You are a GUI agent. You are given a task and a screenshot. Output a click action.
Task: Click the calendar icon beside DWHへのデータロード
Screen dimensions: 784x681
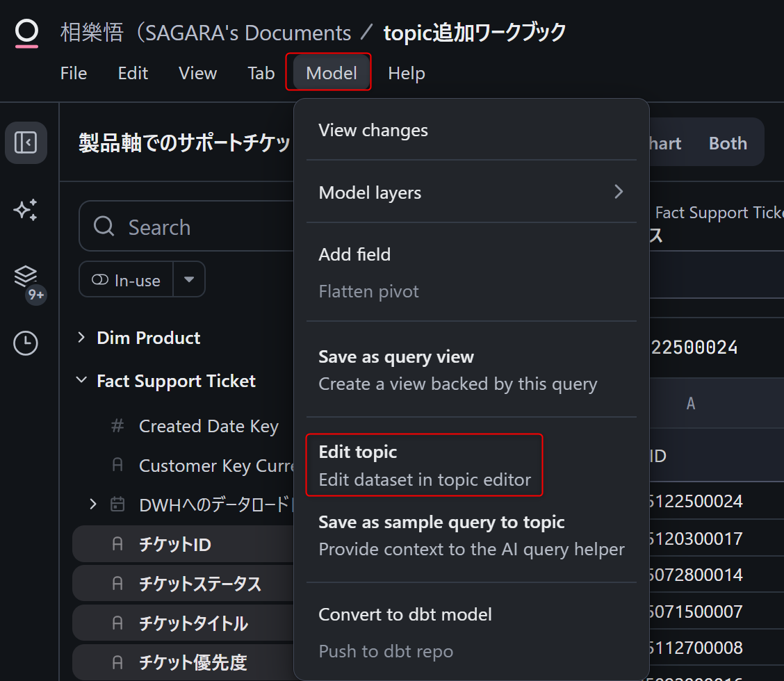(117, 504)
